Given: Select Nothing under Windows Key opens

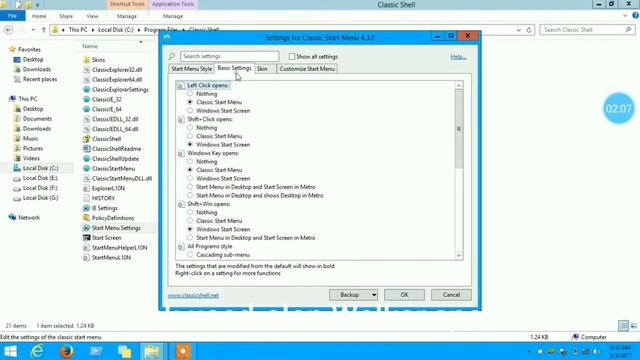Looking at the screenshot, I should [190, 161].
